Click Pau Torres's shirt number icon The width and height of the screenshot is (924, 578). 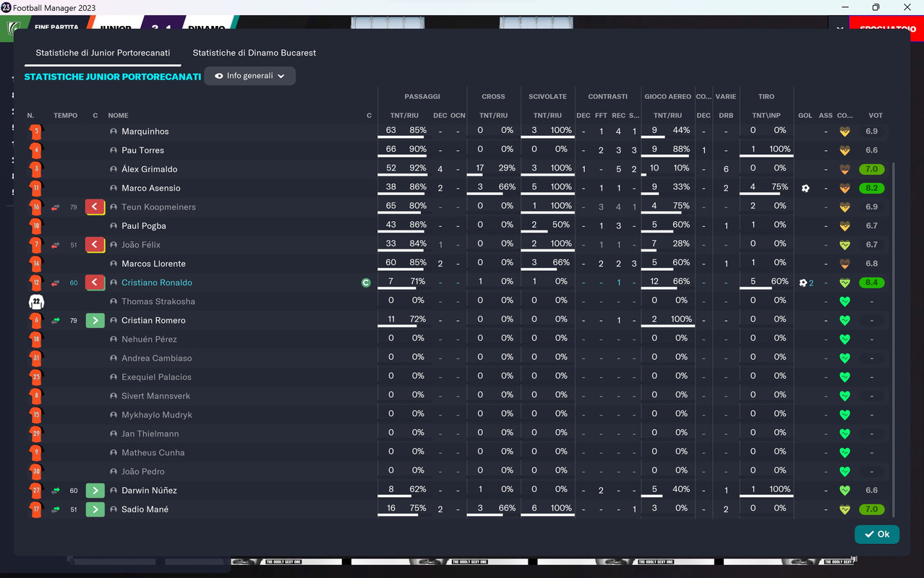[x=36, y=150]
